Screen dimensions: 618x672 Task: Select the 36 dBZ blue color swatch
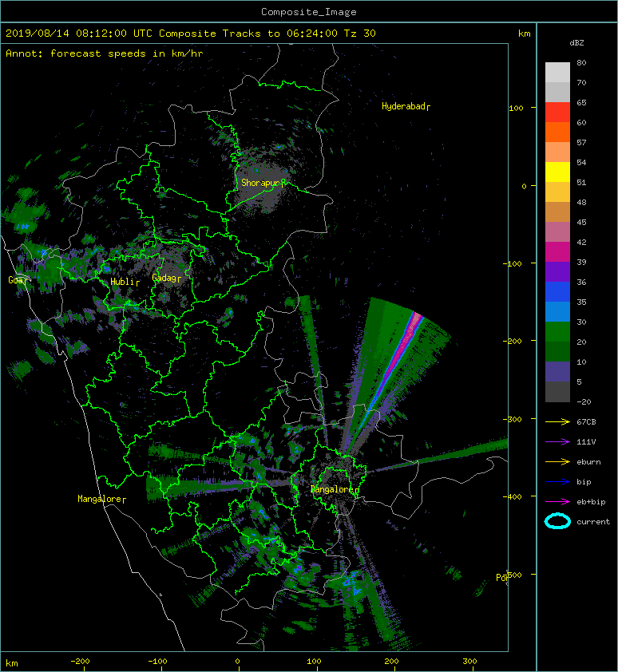click(x=557, y=292)
